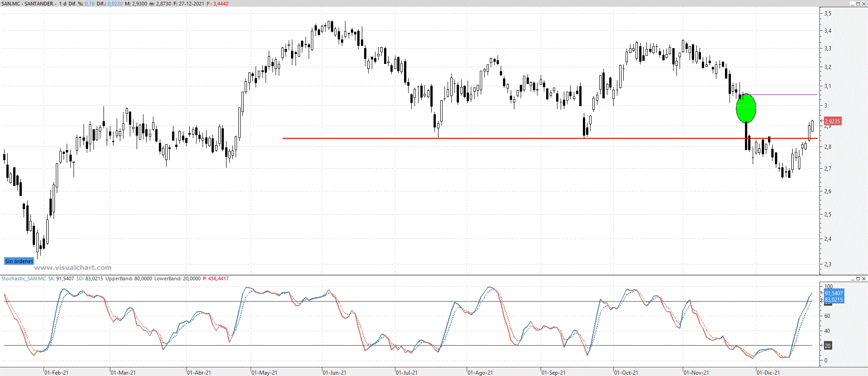Open the www.visualchart.com watermark link
Image resolution: width=868 pixels, height=376 pixels.
click(73, 268)
